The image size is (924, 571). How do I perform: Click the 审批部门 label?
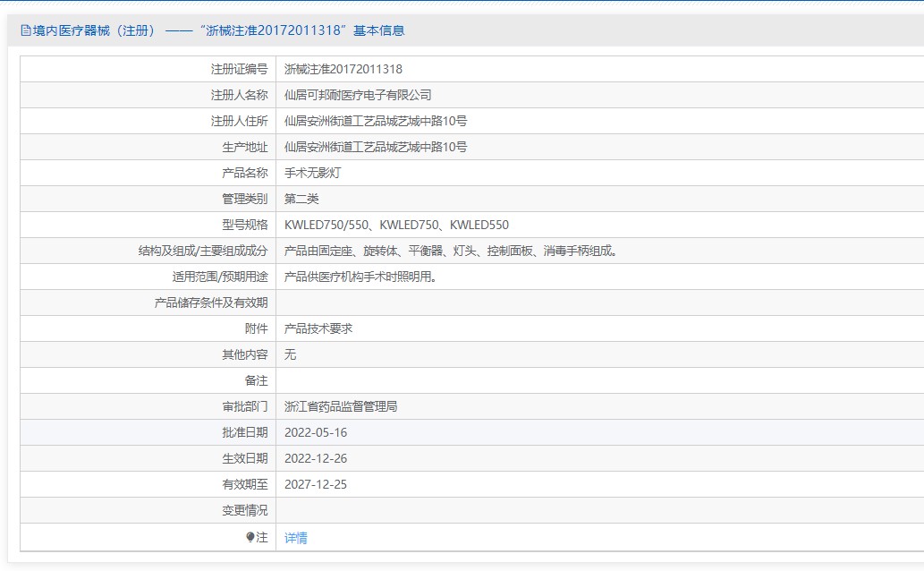point(244,406)
